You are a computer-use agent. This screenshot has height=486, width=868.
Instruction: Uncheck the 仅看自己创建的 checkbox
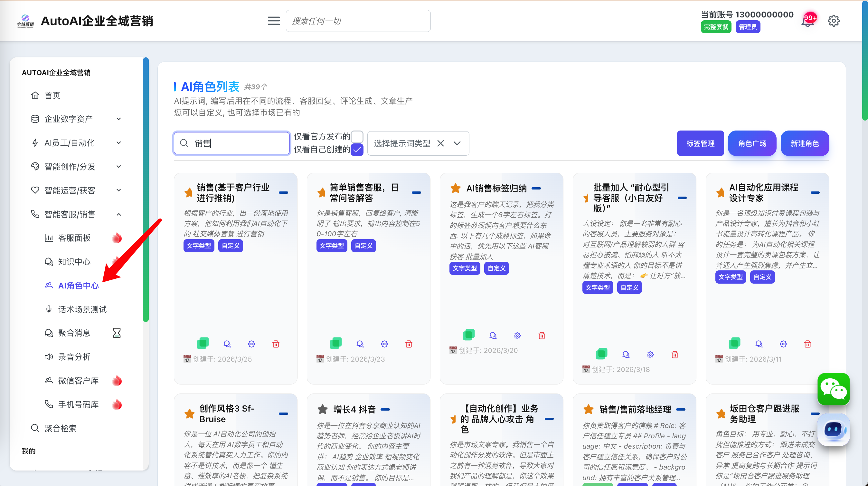[357, 150]
